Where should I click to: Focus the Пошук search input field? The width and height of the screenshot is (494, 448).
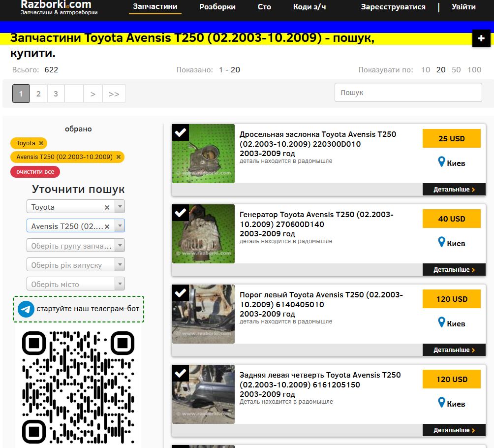408,93
